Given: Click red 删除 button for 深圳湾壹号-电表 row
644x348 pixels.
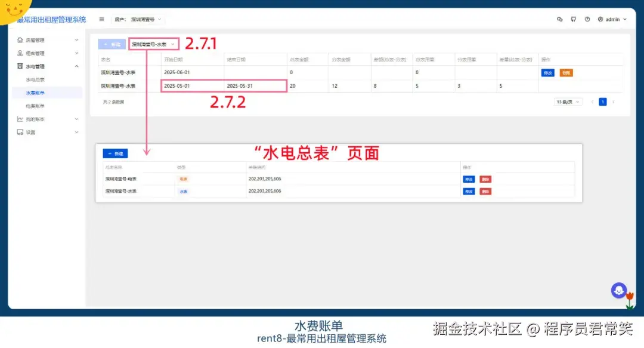Looking at the screenshot, I should click(x=485, y=179).
